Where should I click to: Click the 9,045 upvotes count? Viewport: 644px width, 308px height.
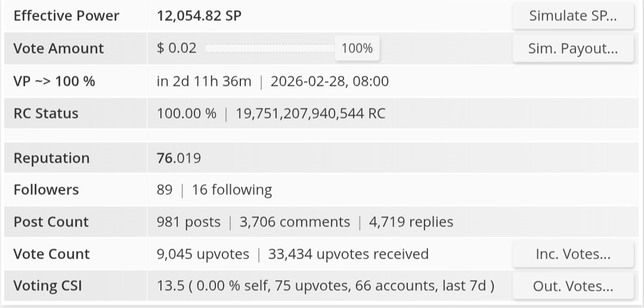tap(203, 254)
